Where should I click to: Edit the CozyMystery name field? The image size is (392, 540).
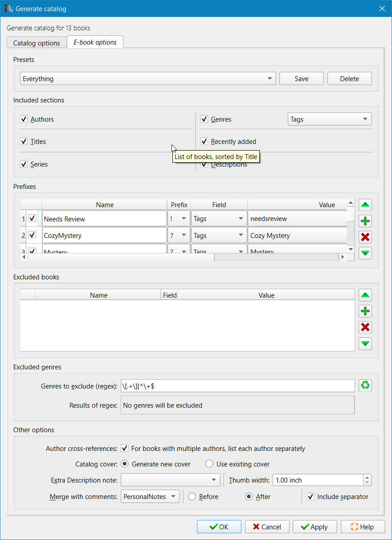click(104, 235)
